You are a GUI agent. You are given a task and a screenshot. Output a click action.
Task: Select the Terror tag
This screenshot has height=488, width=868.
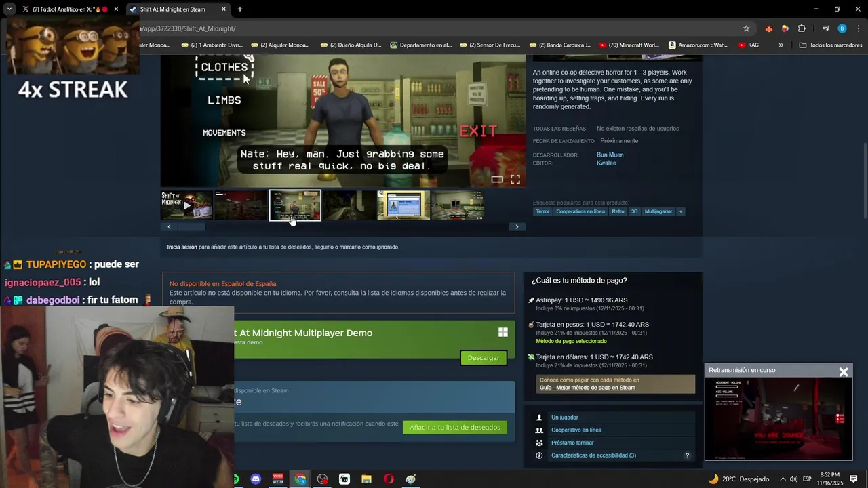[x=542, y=211]
